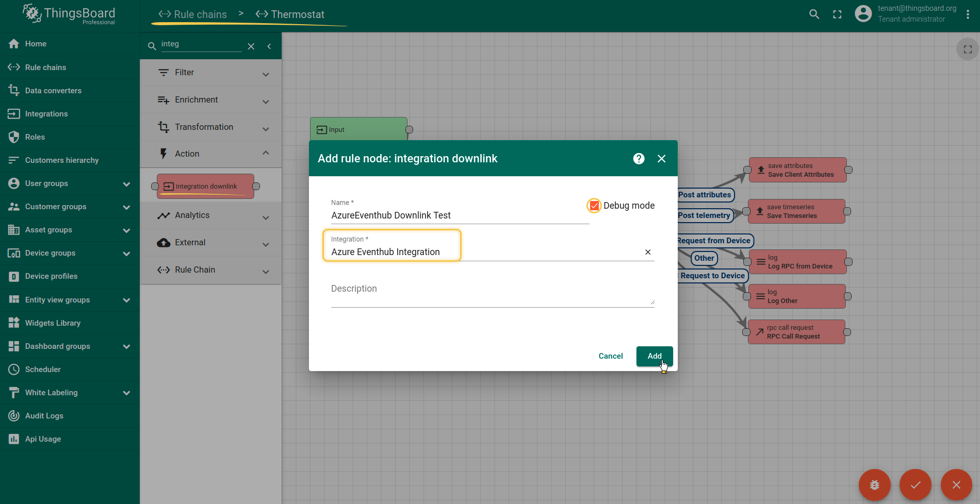
Task: Select the Log RPC from Device node
Action: pyautogui.click(x=798, y=262)
